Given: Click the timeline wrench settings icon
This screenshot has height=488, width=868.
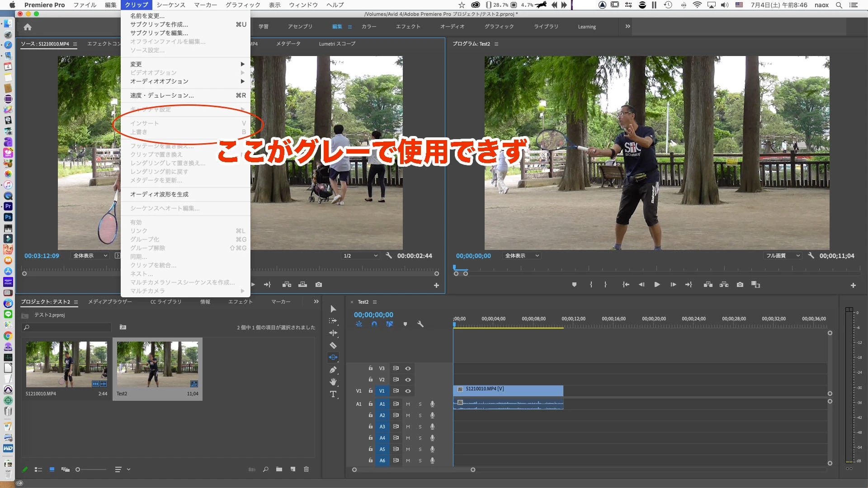Looking at the screenshot, I should [x=420, y=324].
